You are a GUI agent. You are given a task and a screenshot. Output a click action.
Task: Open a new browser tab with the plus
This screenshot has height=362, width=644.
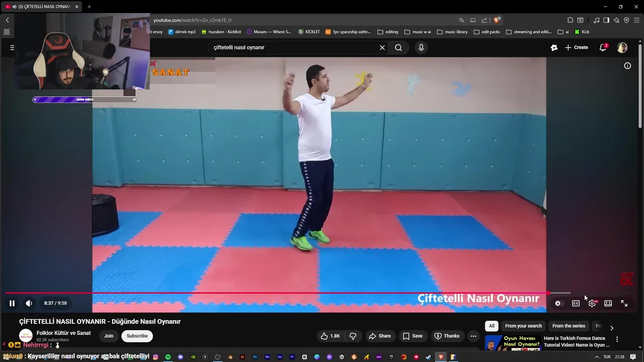pyautogui.click(x=89, y=7)
